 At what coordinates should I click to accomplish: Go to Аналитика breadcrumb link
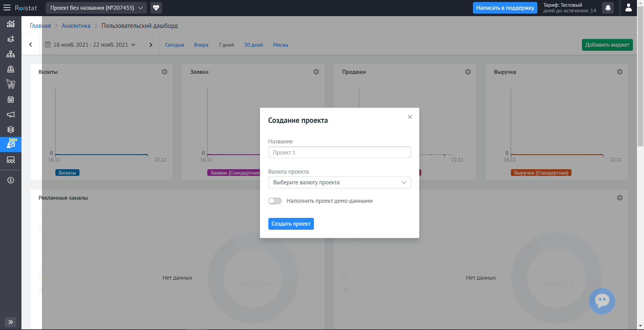pyautogui.click(x=76, y=26)
